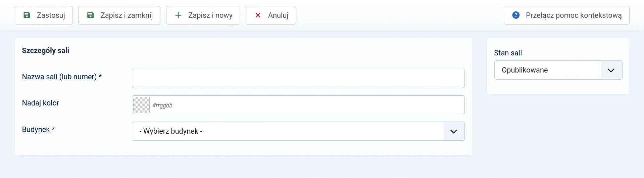Image resolution: width=644 pixels, height=178 pixels.
Task: Apply changes with the Zastosuj button
Action: pyautogui.click(x=44, y=15)
